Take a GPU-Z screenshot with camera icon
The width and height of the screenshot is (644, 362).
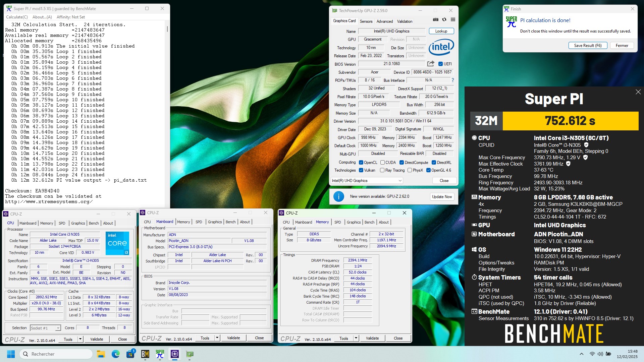(x=435, y=20)
